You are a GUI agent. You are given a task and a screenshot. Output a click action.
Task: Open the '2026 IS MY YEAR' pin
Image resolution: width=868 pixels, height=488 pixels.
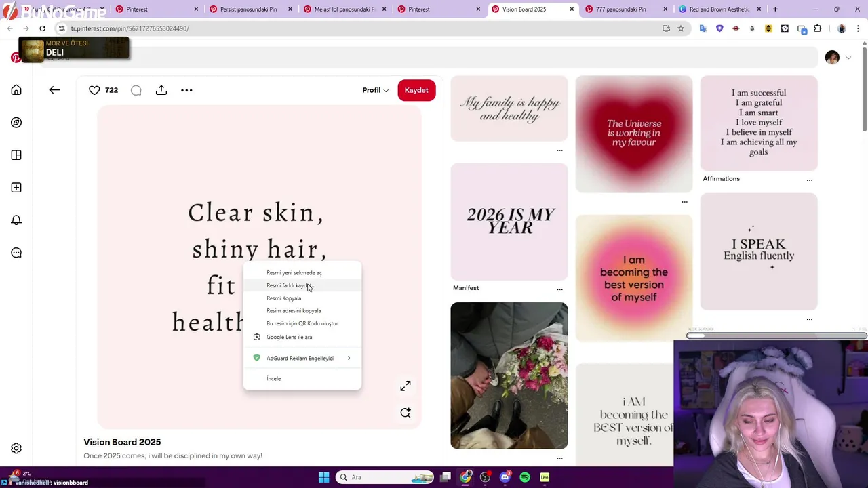coord(509,222)
